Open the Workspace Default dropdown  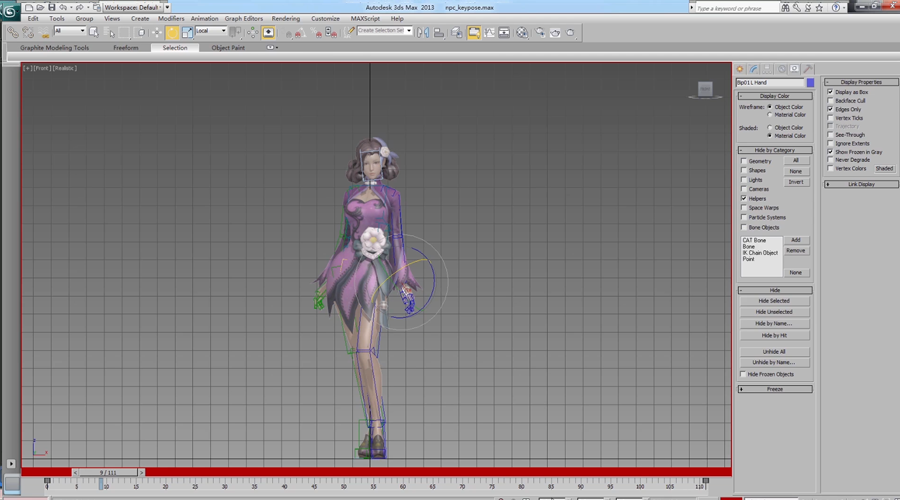[134, 7]
